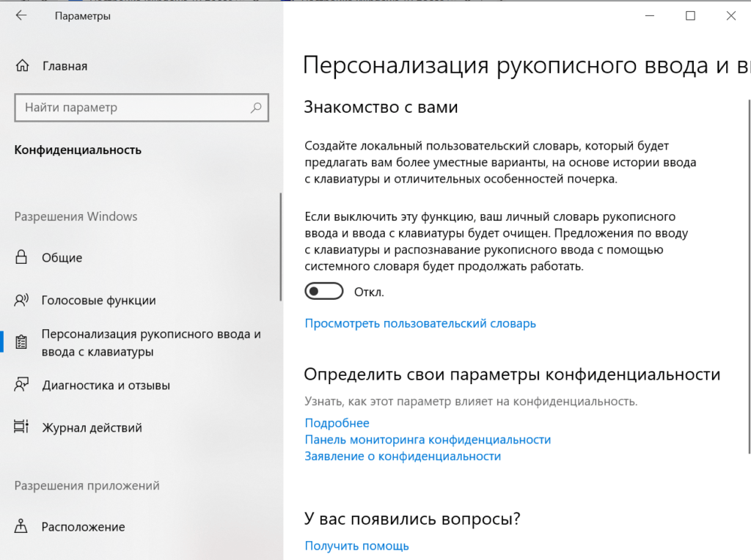Image resolution: width=751 pixels, height=560 pixels.
Task: Click the Параметры window title
Action: click(82, 16)
